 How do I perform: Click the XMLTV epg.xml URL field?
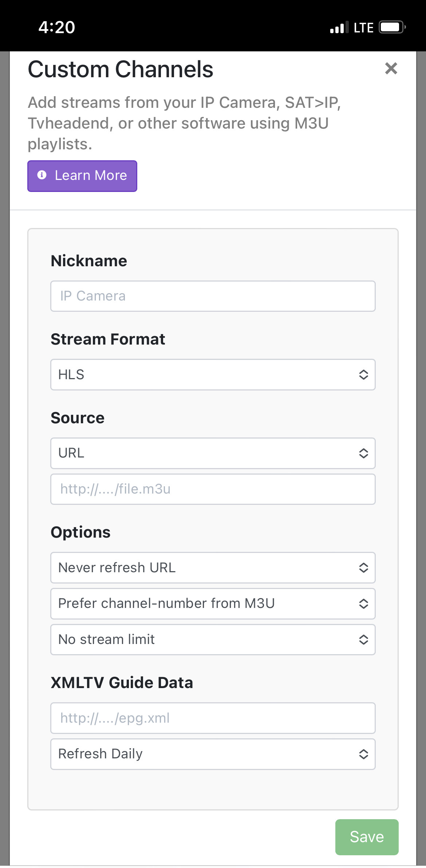(213, 718)
